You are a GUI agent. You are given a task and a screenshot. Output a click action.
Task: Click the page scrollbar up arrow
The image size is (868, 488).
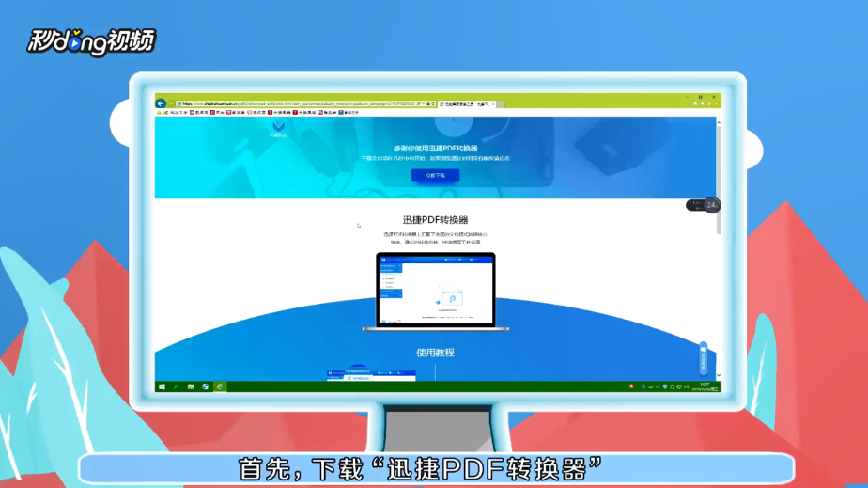coord(719,122)
